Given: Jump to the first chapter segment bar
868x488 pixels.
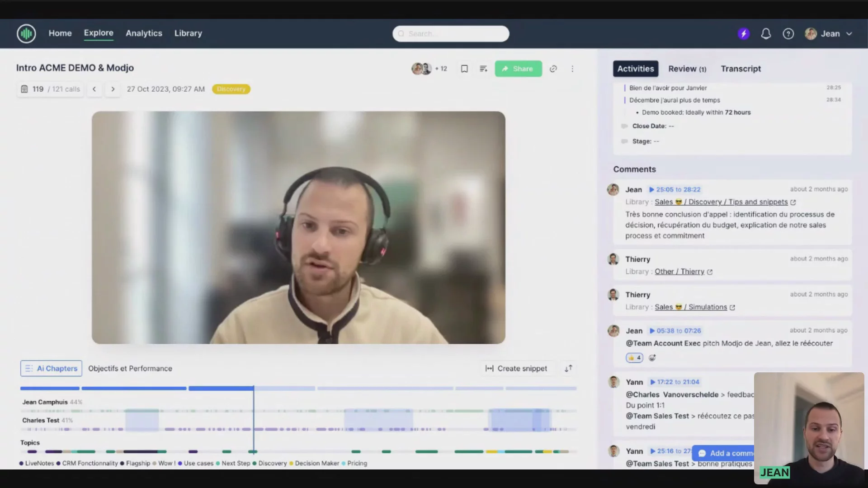Looking at the screenshot, I should (x=50, y=389).
